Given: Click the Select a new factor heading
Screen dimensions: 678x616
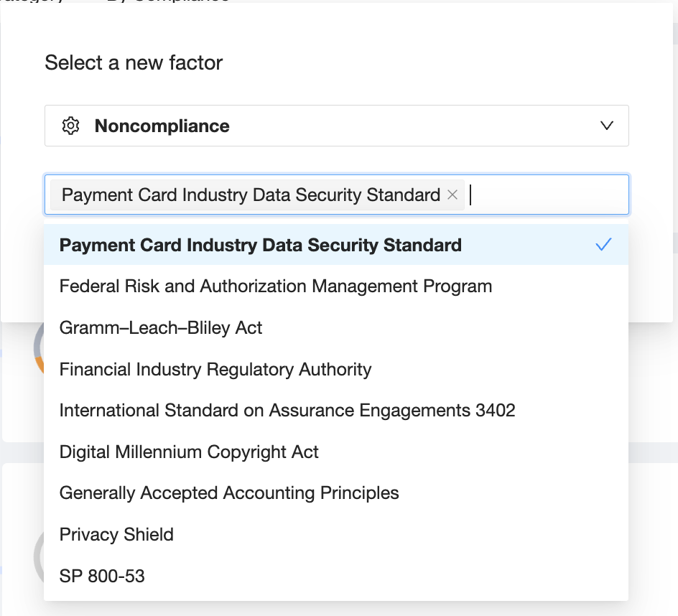Looking at the screenshot, I should (x=134, y=62).
